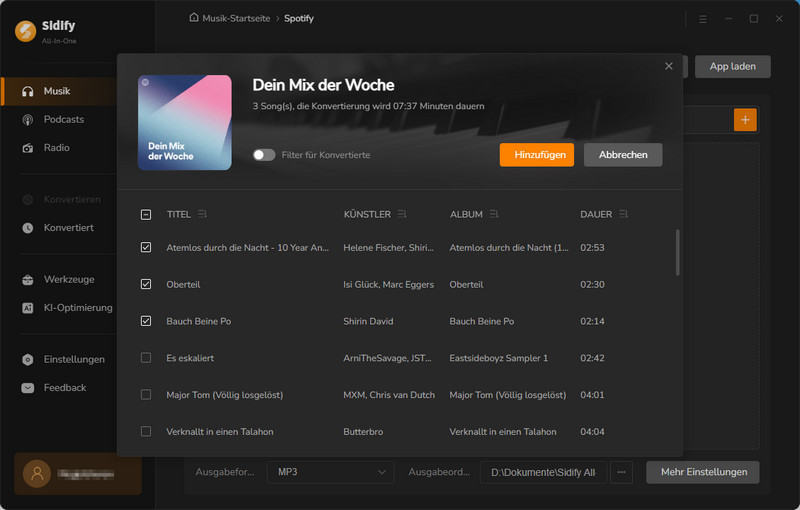The image size is (800, 510).
Task: Check Major Tom (Völlig losgelöst) checkbox
Action: pyautogui.click(x=146, y=395)
